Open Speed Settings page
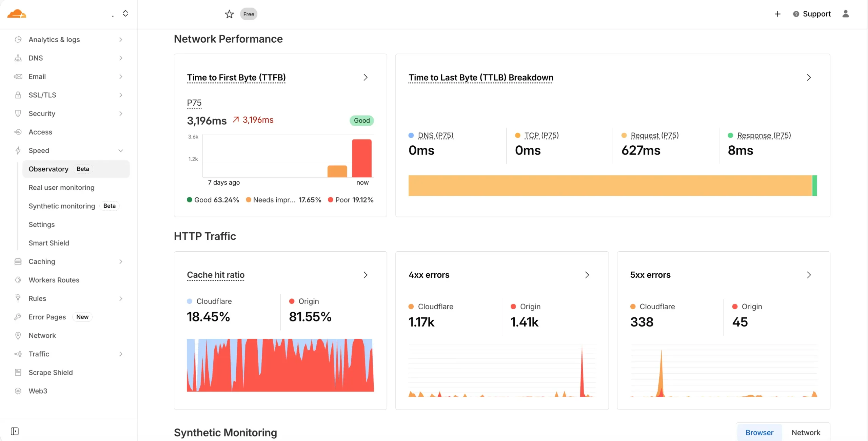Viewport: 868px width, 441px height. point(41,225)
